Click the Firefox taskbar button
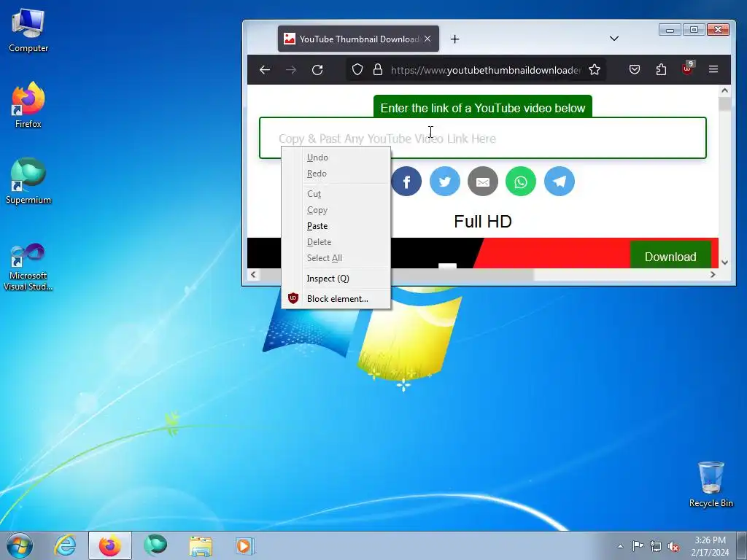Image resolution: width=747 pixels, height=560 pixels. [x=110, y=545]
